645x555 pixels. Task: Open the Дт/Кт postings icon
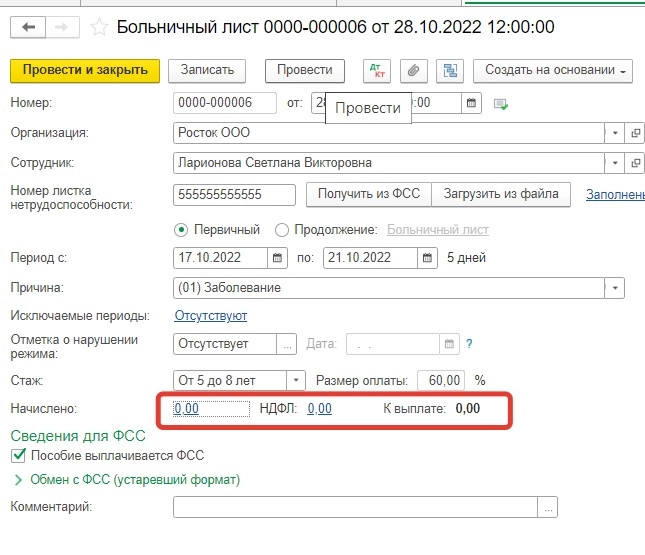(377, 71)
